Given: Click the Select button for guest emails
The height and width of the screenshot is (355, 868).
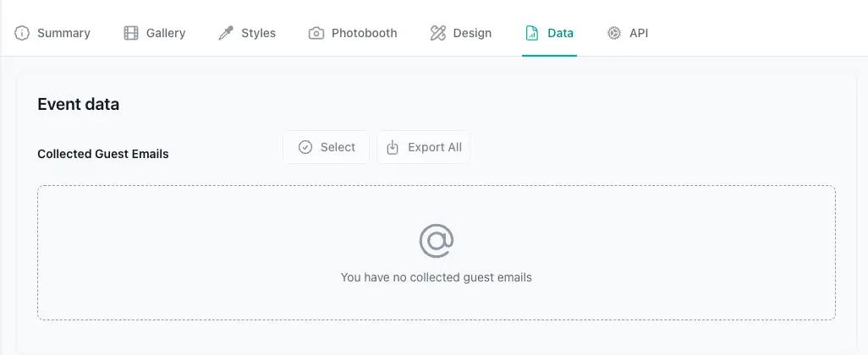Looking at the screenshot, I should coord(326,147).
